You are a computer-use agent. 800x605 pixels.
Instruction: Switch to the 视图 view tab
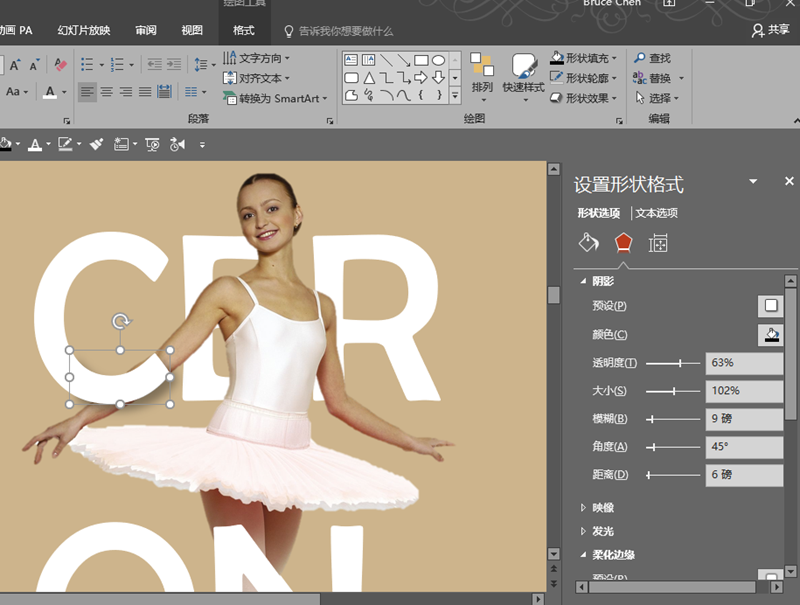coord(192,31)
